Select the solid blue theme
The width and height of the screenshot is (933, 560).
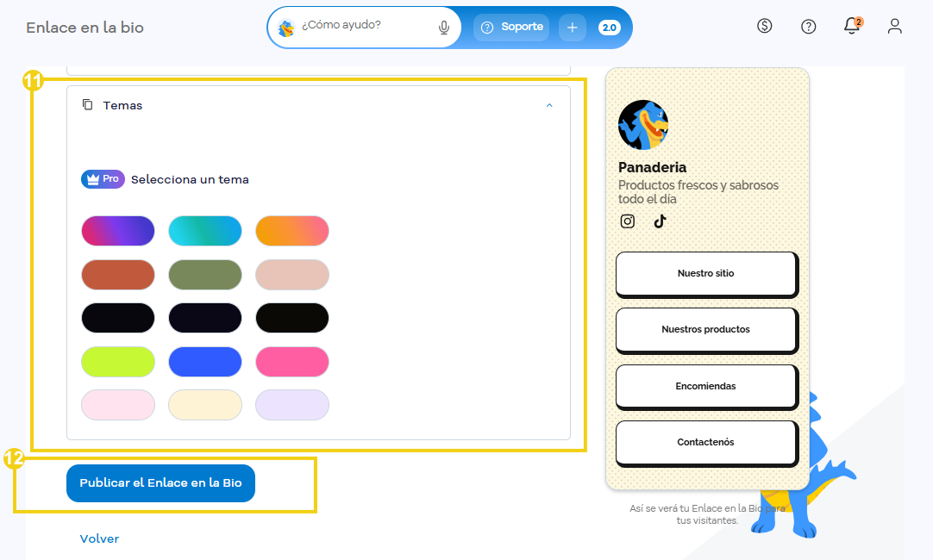click(205, 362)
